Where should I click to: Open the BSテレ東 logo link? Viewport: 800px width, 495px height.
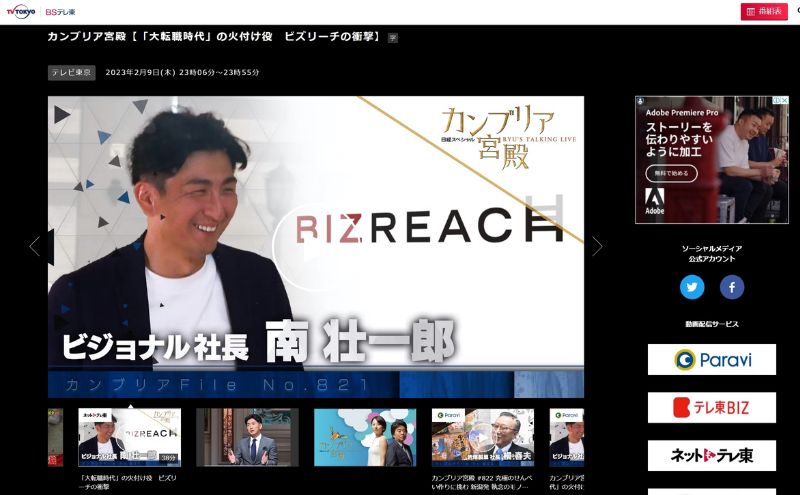[x=60, y=12]
